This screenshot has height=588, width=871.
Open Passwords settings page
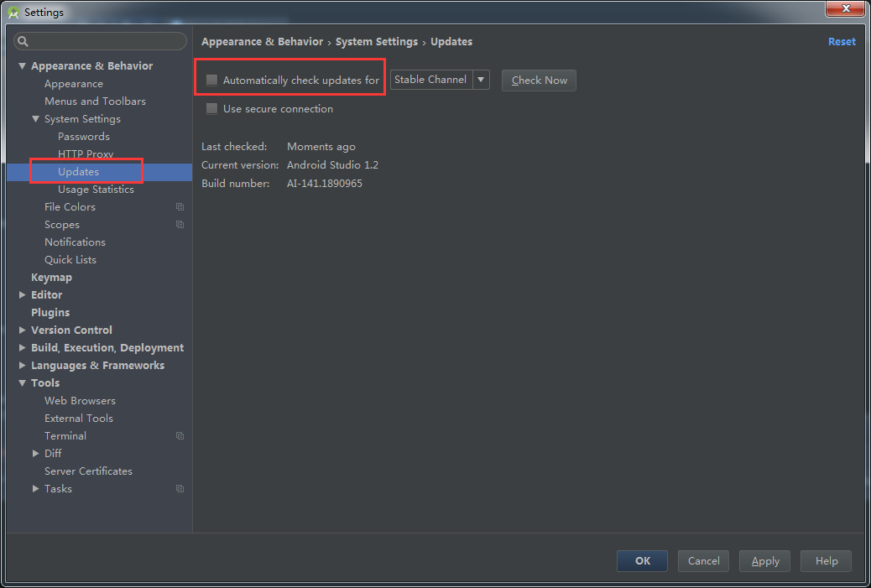[x=84, y=137]
